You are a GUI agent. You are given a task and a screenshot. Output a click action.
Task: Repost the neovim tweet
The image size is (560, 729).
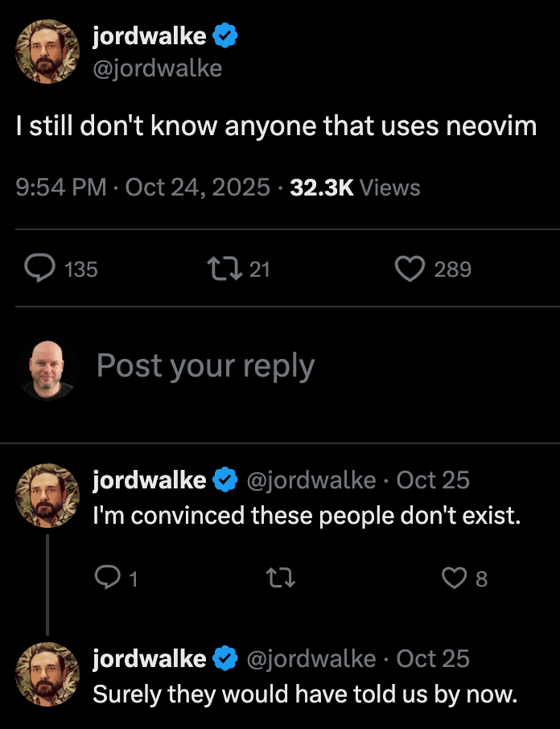[223, 269]
